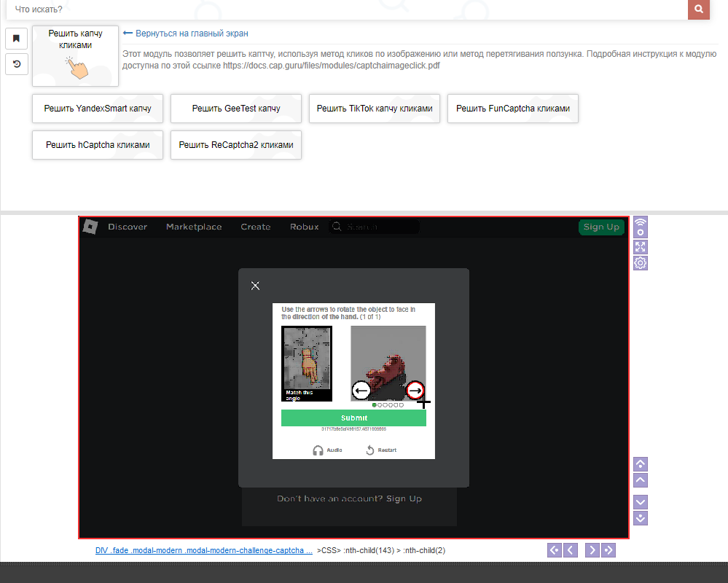This screenshot has height=583, width=728.
Task: Focus the Что искать? search field
Action: point(343,9)
